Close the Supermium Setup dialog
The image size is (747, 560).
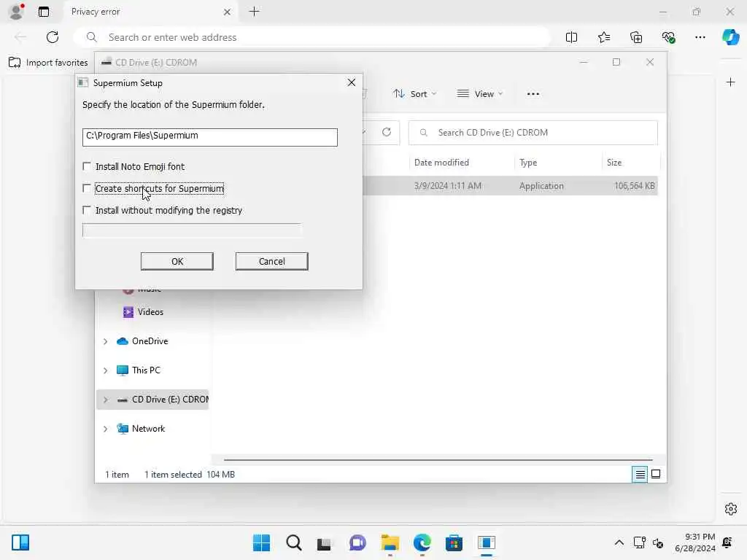tap(352, 82)
